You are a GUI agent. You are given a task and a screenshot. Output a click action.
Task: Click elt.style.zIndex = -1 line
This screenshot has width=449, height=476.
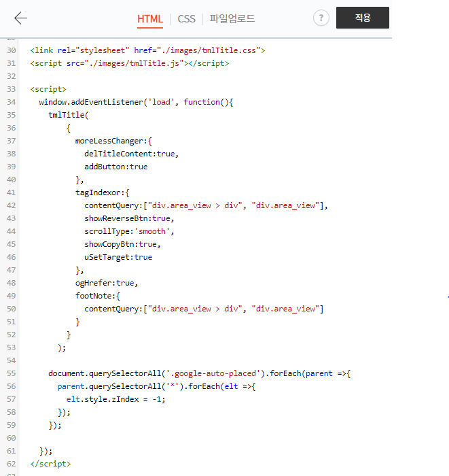coord(115,399)
